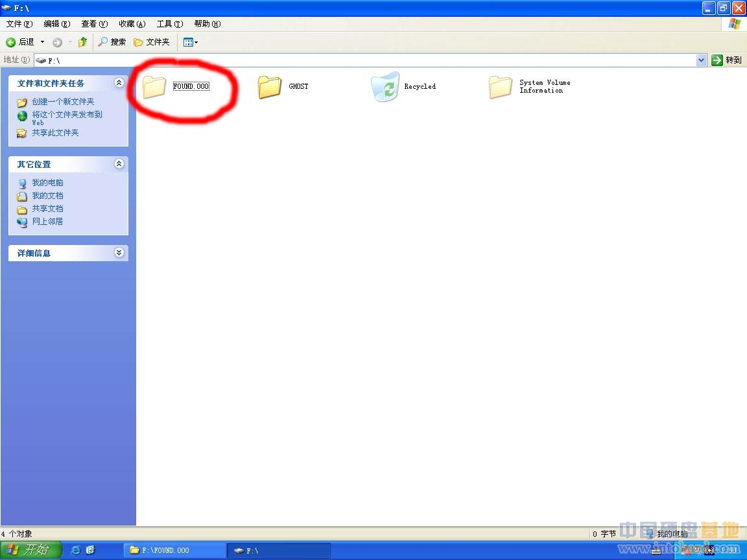The image size is (747, 560).
Task: Click the drive icon in the address bar
Action: pos(41,60)
